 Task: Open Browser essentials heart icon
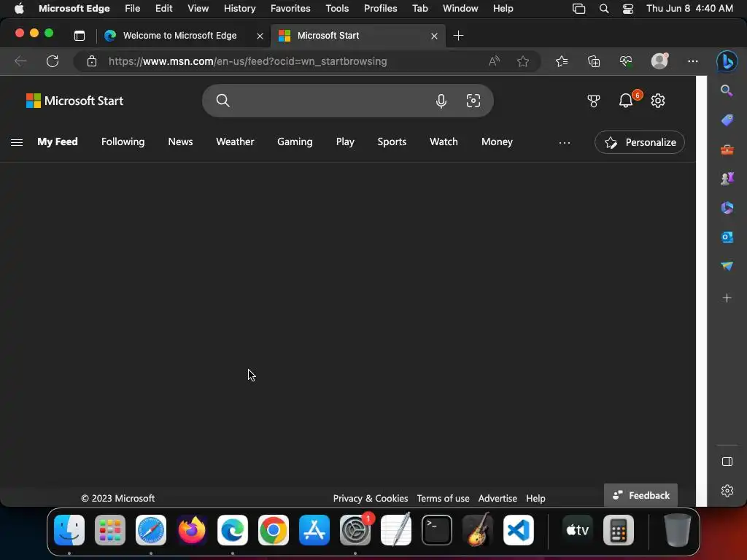pos(625,61)
